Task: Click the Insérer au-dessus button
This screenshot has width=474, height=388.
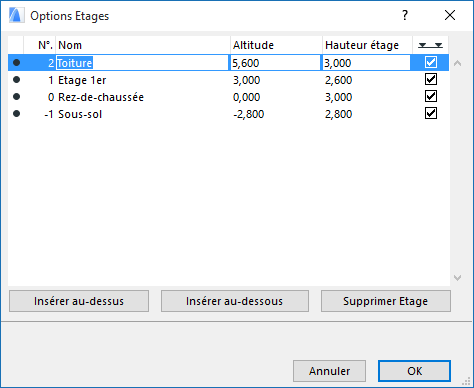Action: click(79, 301)
